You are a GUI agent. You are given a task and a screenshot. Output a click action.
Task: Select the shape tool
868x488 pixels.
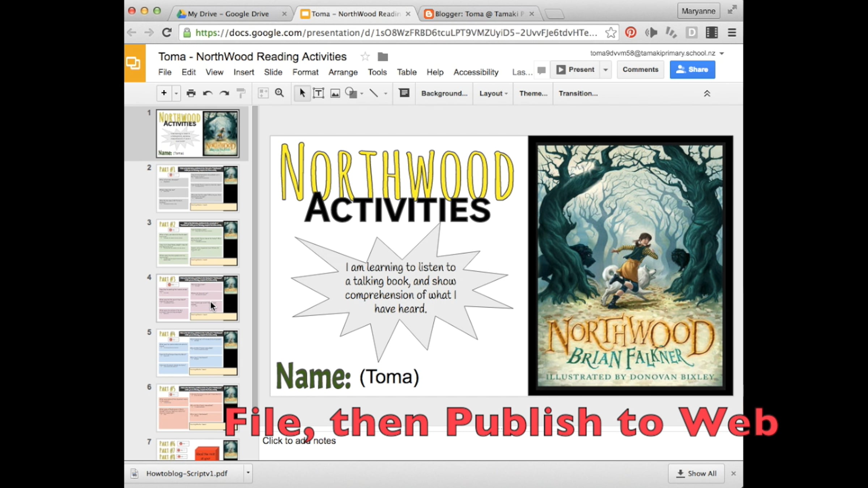pos(350,93)
